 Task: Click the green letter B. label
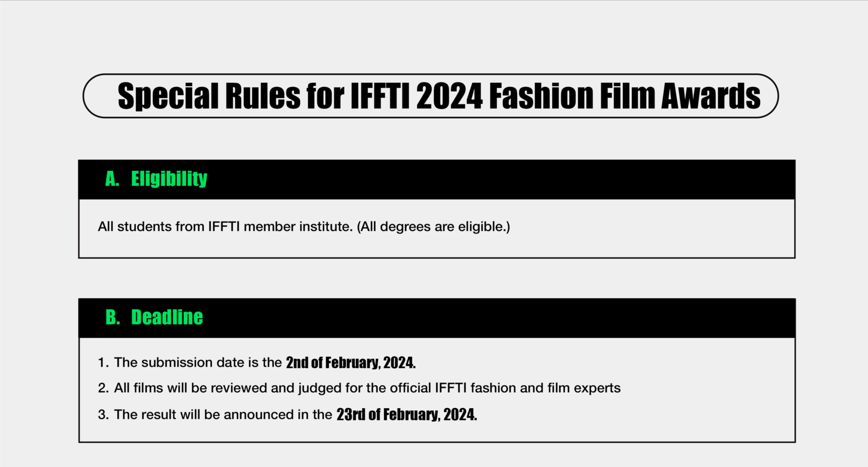(113, 317)
